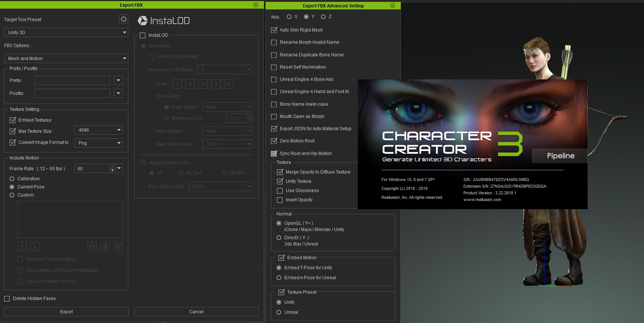The height and width of the screenshot is (323, 644).
Task: Enable Reset Self Illumination checkbox
Action: 274,67
